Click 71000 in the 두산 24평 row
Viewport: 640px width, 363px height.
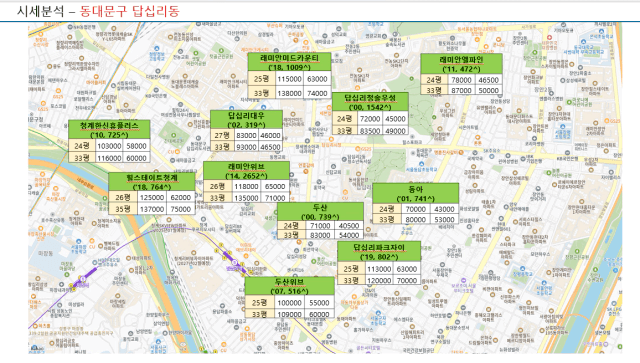coord(320,225)
